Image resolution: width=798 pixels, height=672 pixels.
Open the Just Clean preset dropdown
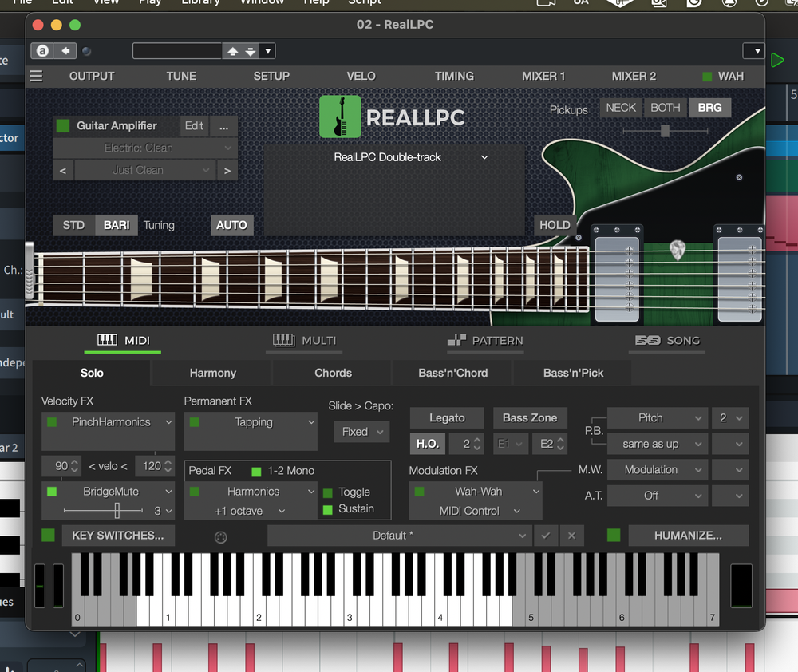(144, 171)
